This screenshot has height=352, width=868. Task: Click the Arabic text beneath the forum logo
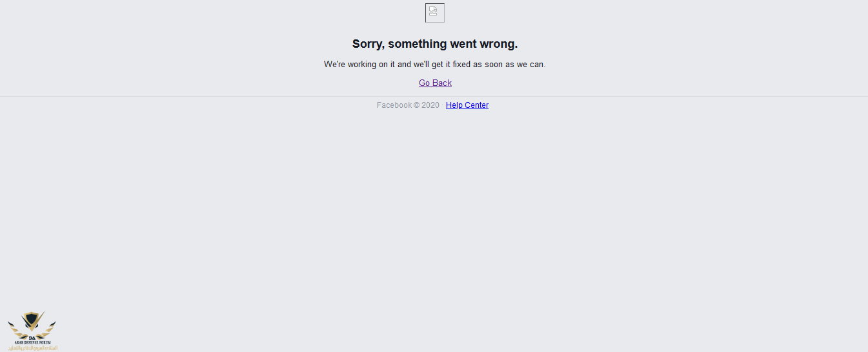32,348
